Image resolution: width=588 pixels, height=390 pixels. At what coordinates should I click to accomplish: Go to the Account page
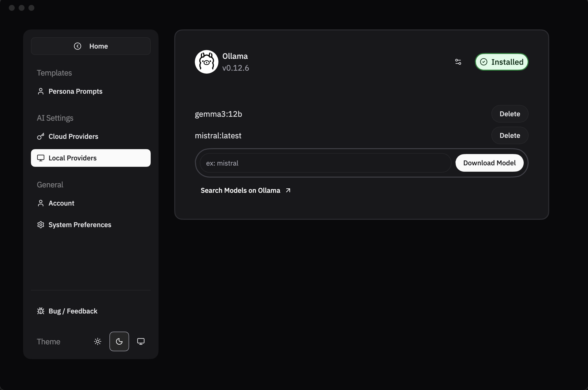coord(61,203)
